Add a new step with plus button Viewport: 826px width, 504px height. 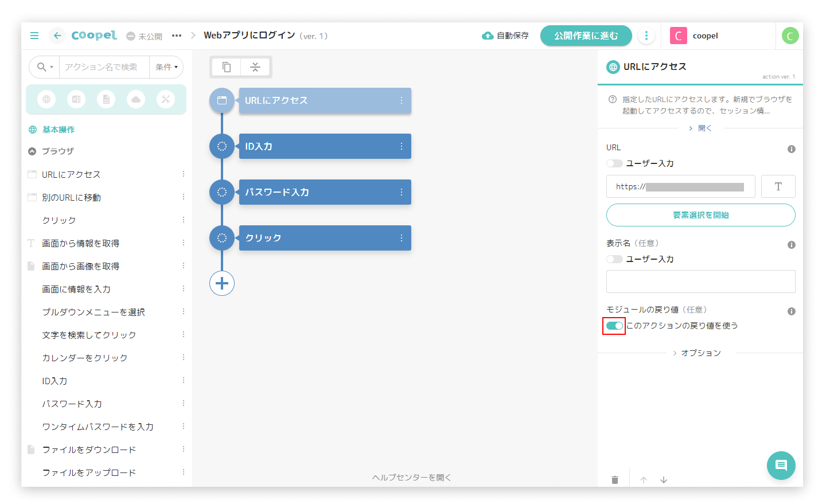coord(222,283)
